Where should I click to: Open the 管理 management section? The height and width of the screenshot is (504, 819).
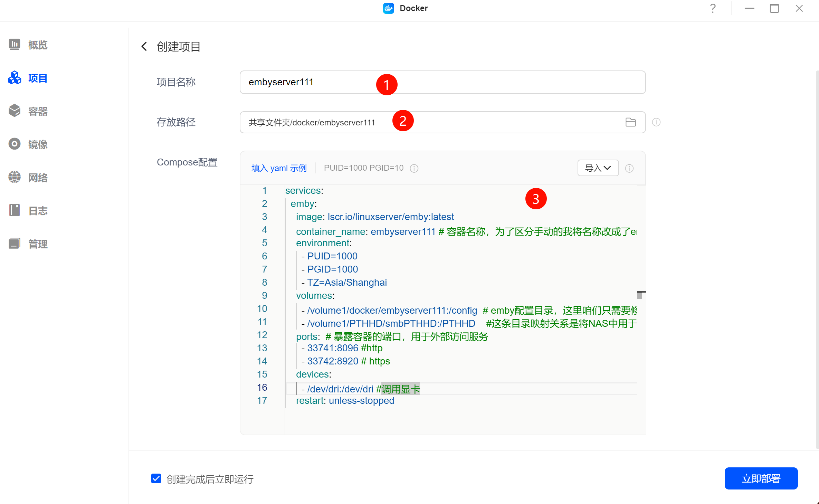coord(28,244)
